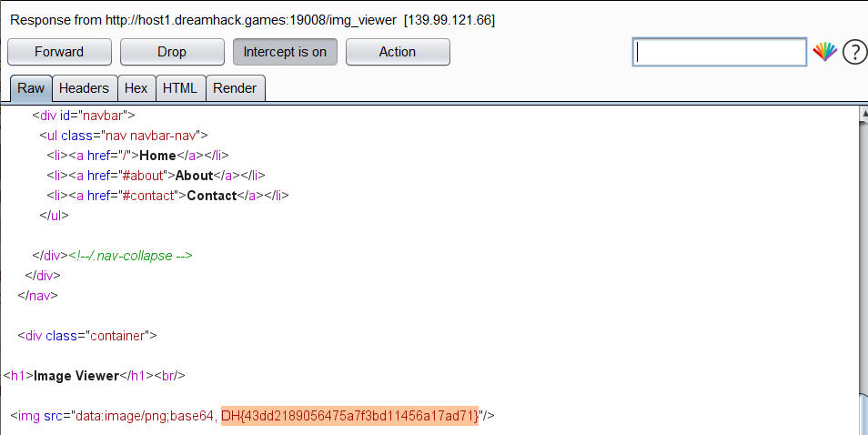The image size is (868, 435).
Task: Toggle the Intercept is on button
Action: tap(285, 52)
